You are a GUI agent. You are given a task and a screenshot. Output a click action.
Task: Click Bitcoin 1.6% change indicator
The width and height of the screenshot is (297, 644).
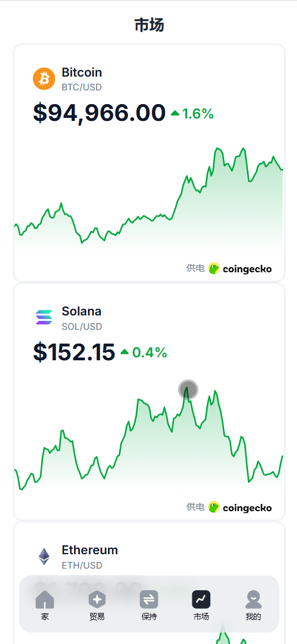(x=192, y=114)
